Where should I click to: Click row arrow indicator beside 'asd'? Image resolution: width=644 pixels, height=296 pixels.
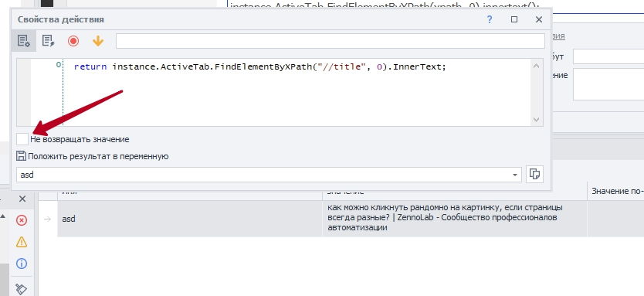pyautogui.click(x=48, y=219)
